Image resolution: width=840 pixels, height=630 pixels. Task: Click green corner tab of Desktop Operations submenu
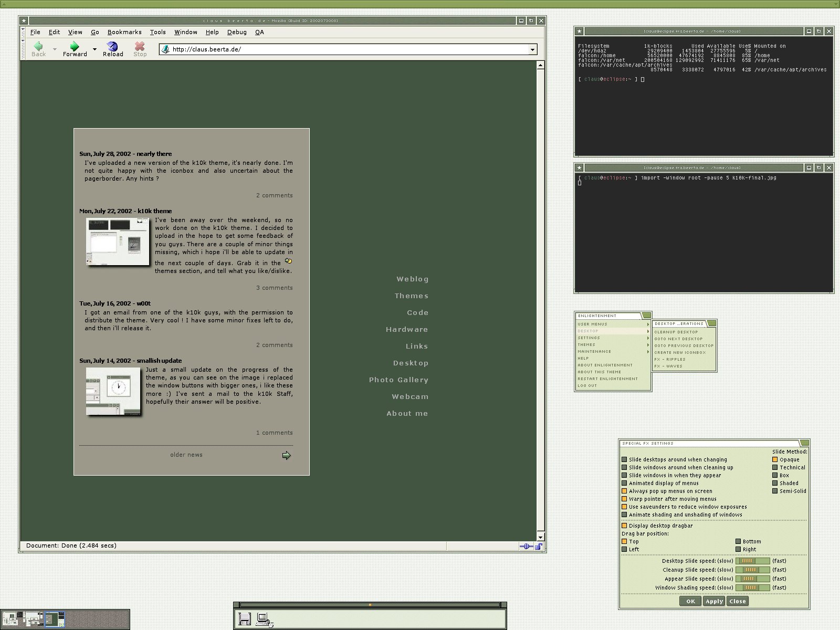711,323
